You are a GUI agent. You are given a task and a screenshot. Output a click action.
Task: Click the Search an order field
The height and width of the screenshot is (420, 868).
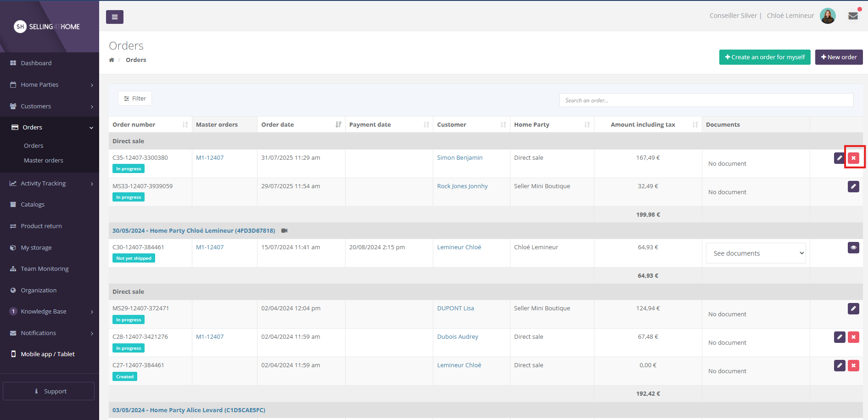(706, 100)
